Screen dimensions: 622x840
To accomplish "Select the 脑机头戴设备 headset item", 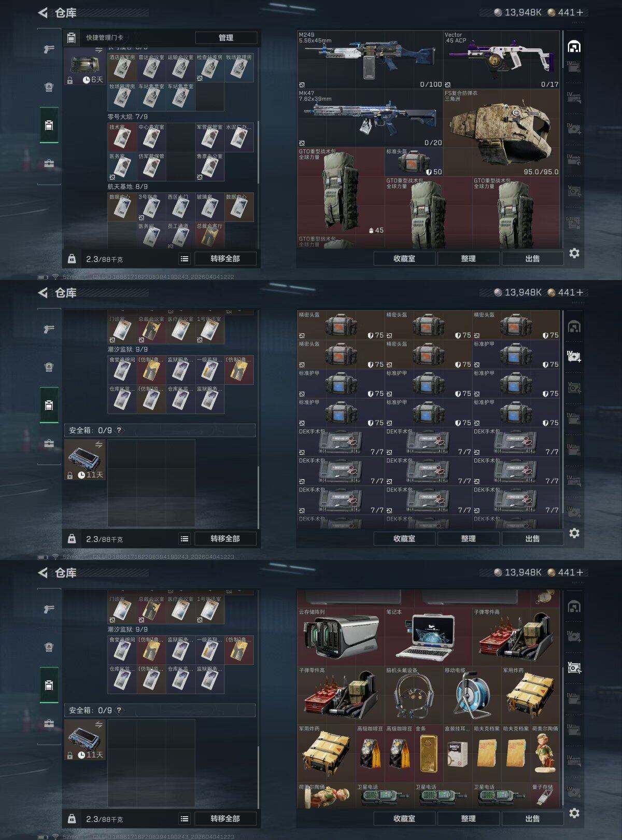I will 414,695.
